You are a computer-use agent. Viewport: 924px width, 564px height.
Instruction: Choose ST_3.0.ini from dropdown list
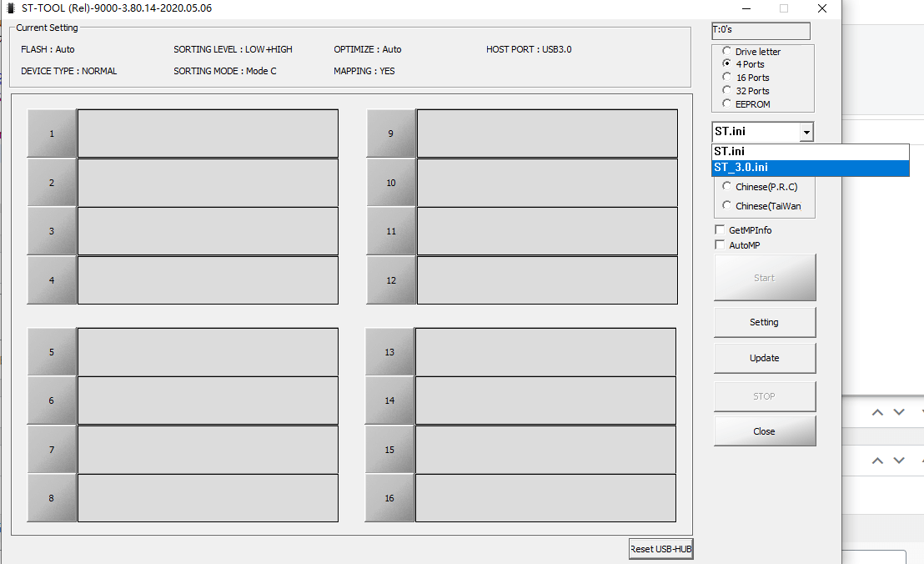(809, 168)
